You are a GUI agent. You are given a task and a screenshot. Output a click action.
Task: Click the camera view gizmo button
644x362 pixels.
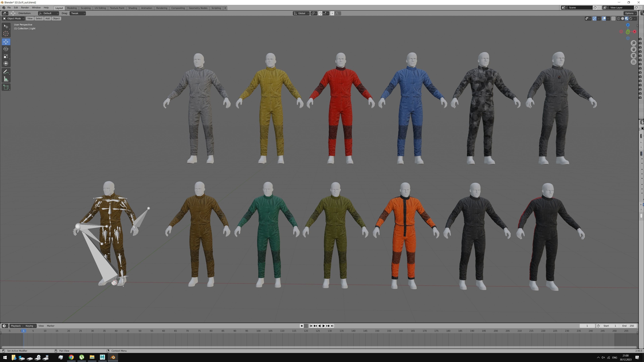[633, 55]
